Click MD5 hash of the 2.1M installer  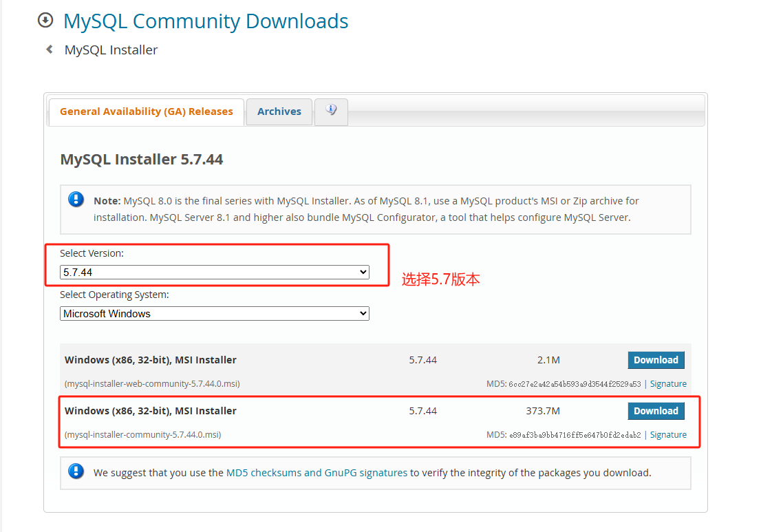pos(574,384)
